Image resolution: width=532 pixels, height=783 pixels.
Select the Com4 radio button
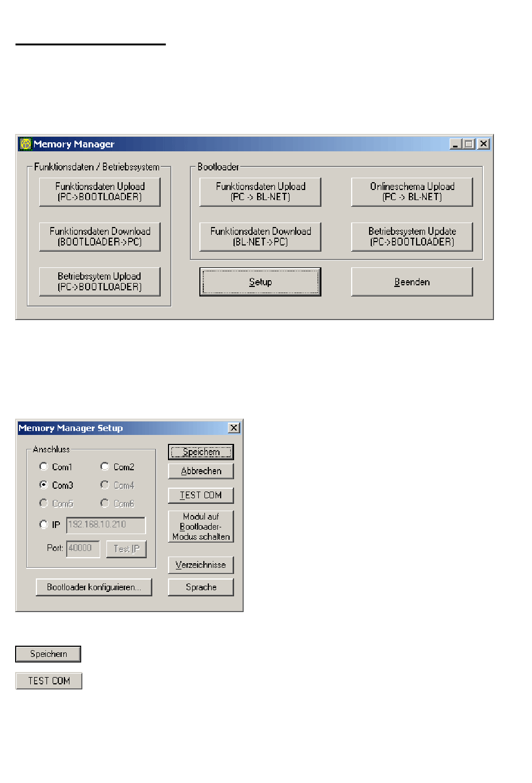tap(105, 485)
